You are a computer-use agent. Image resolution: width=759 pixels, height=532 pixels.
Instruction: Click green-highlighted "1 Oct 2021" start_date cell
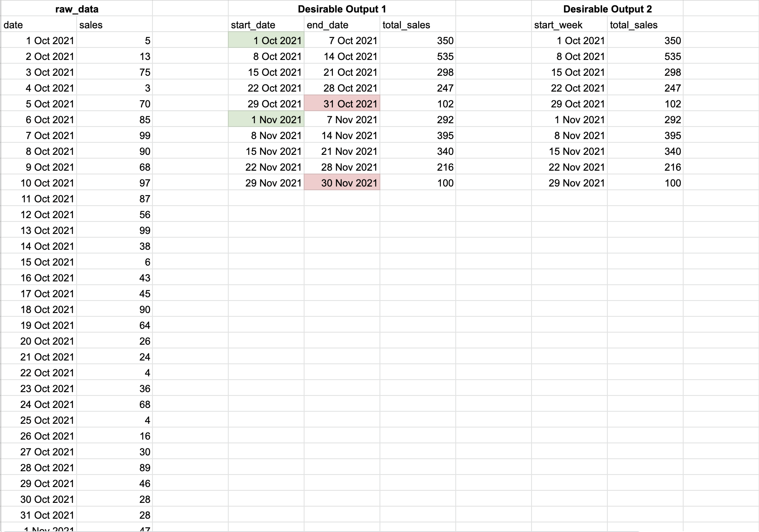click(266, 40)
